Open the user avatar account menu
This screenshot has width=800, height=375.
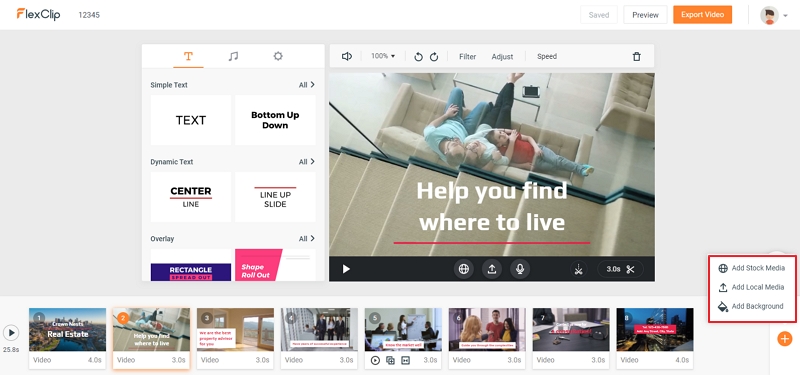pos(773,15)
